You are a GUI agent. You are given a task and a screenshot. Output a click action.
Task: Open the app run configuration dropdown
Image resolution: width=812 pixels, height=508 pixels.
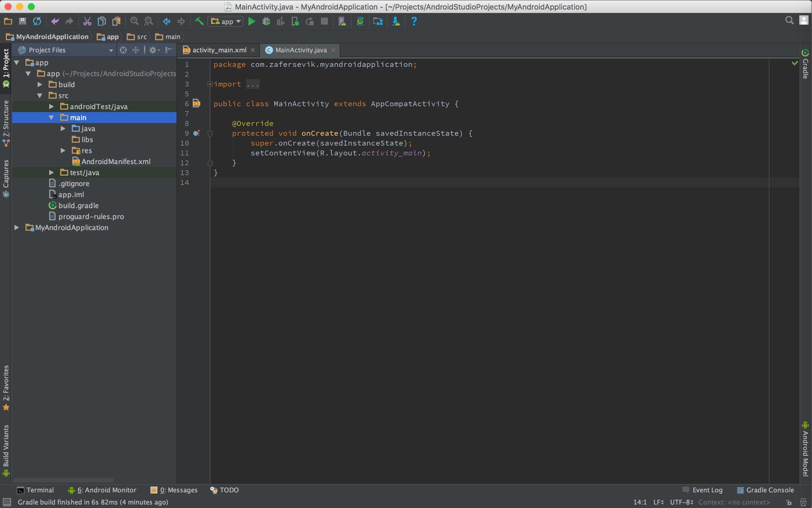225,21
